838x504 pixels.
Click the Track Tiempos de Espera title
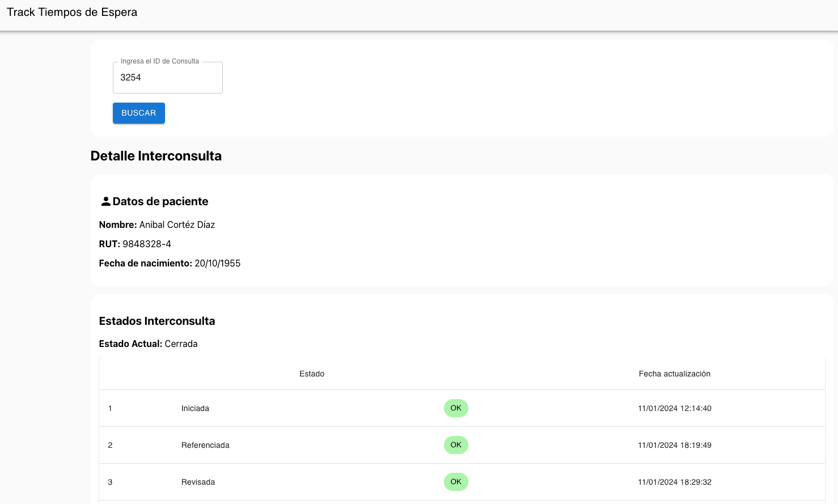pos(72,12)
